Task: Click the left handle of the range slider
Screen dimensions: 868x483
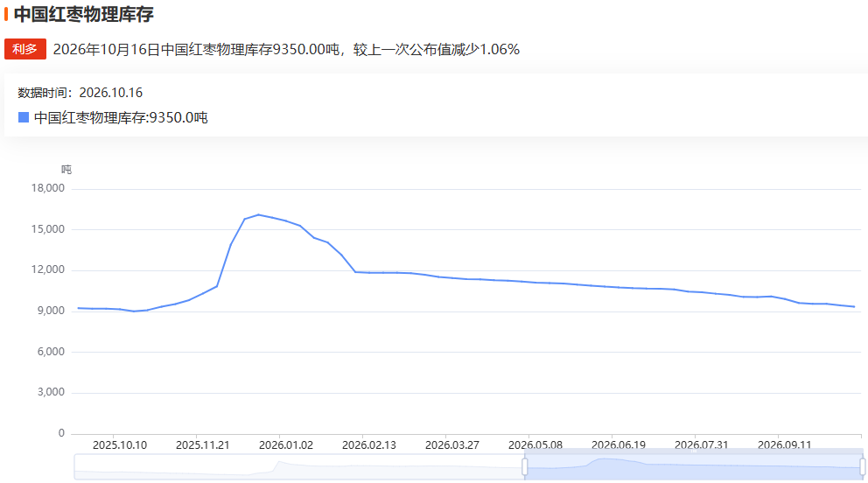Action: 525,467
